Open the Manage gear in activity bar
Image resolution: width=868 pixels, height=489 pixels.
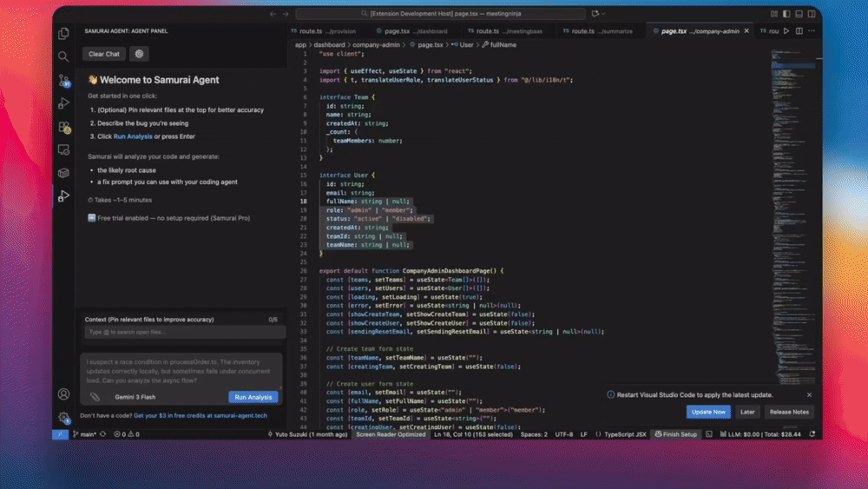(63, 417)
